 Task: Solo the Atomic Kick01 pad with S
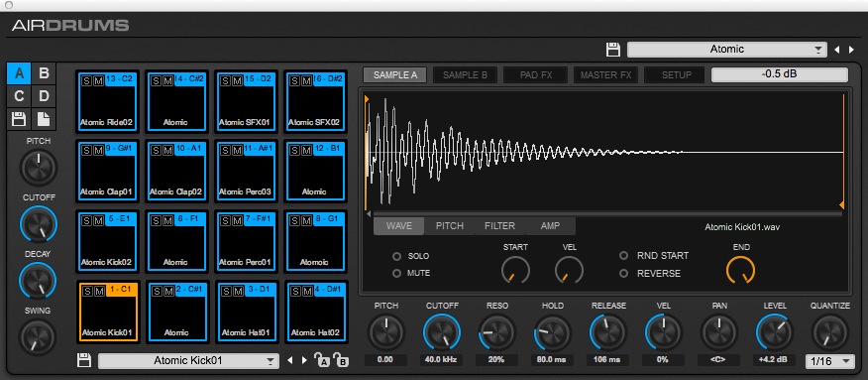[x=87, y=291]
